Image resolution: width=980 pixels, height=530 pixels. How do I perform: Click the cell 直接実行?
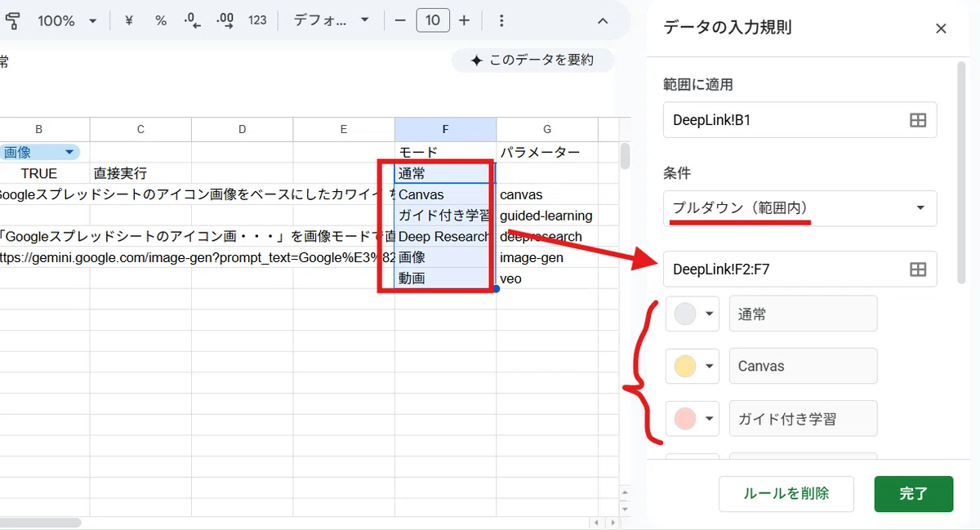(x=140, y=173)
